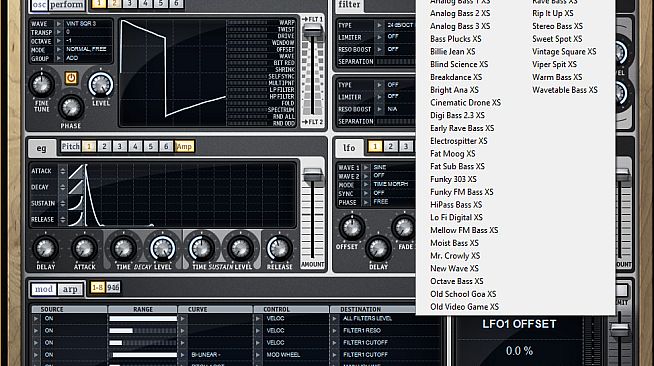Viewport: 654px width, 366px height.
Task: Click the MOD WHEEL row range bar
Action: (x=143, y=355)
